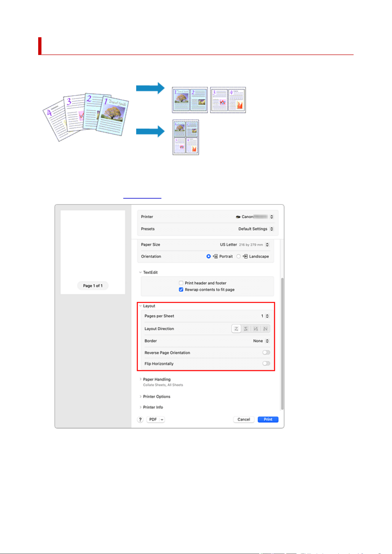Select the N-pattern layout direction icon
The height and width of the screenshot is (554, 392).
(x=265, y=329)
